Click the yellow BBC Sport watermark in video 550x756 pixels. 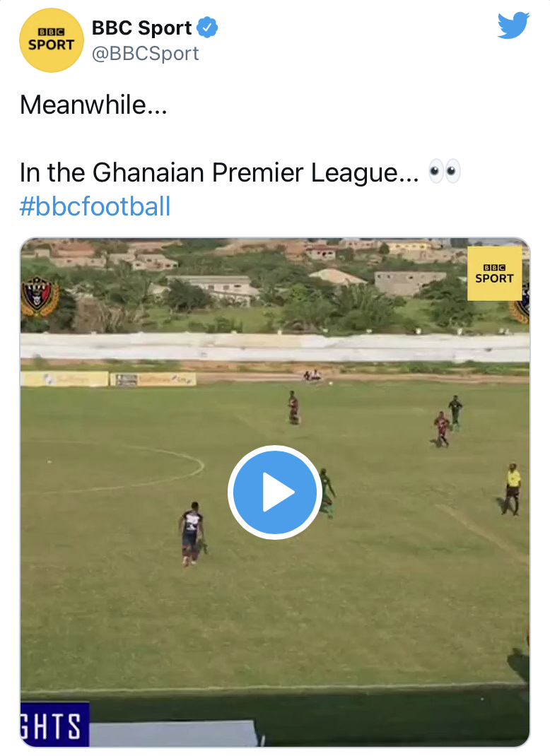click(494, 273)
